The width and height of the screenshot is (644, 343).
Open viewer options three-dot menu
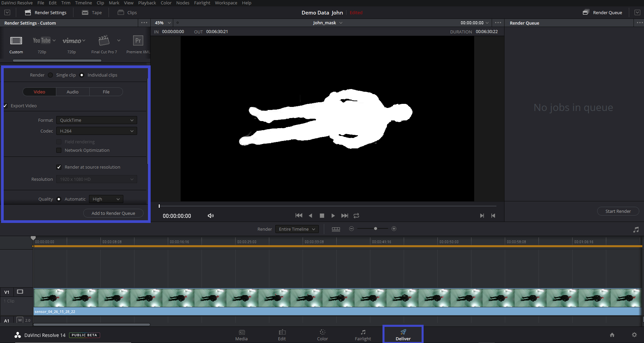pyautogui.click(x=498, y=23)
